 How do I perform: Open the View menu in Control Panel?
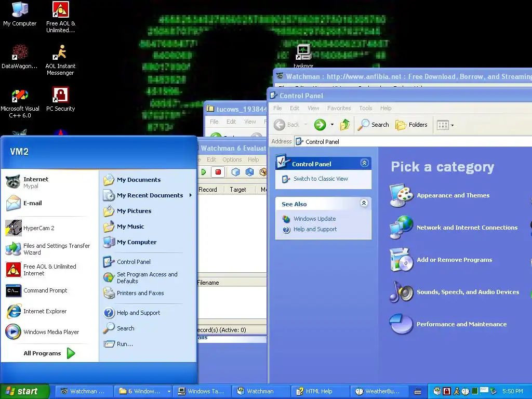pyautogui.click(x=313, y=108)
